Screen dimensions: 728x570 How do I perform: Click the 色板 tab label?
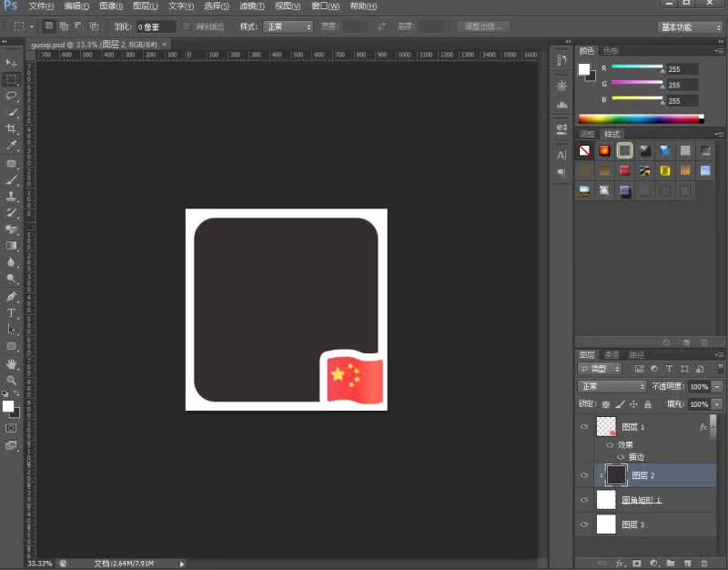(x=611, y=51)
